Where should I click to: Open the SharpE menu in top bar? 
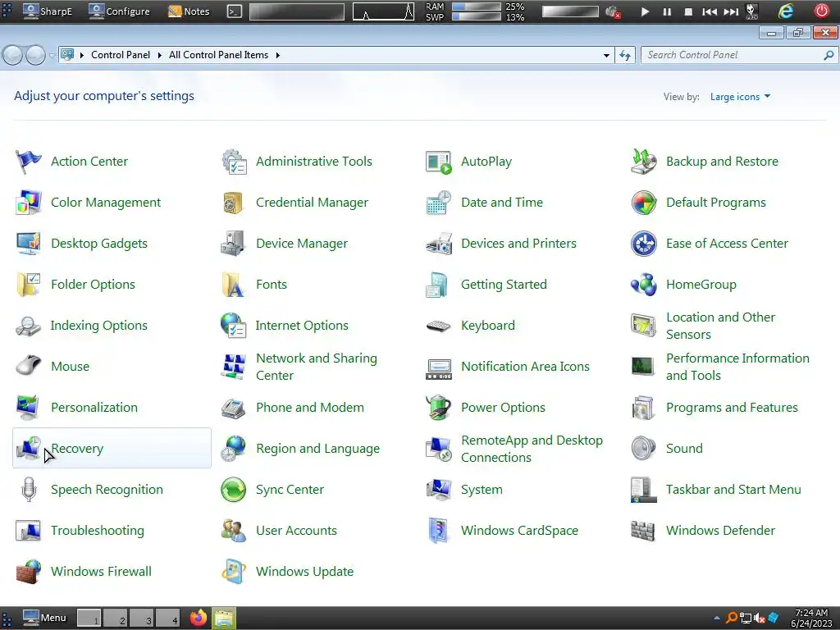(x=48, y=11)
